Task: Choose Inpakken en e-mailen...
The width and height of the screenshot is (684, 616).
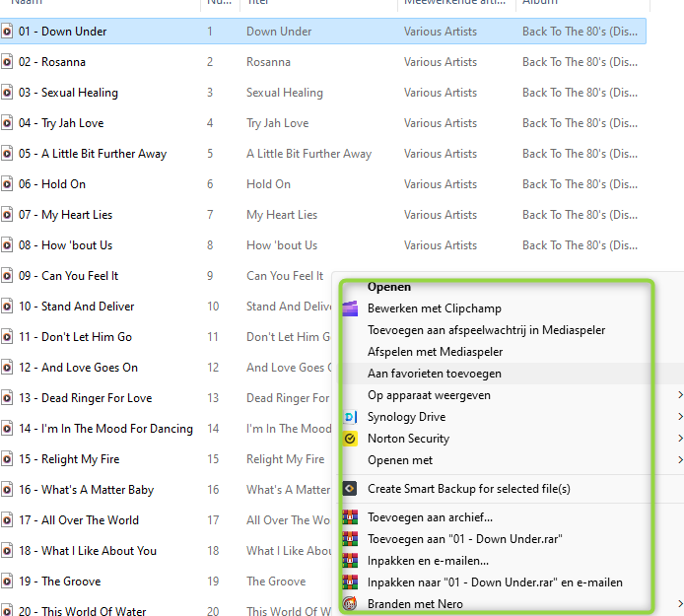Action: coord(428,561)
